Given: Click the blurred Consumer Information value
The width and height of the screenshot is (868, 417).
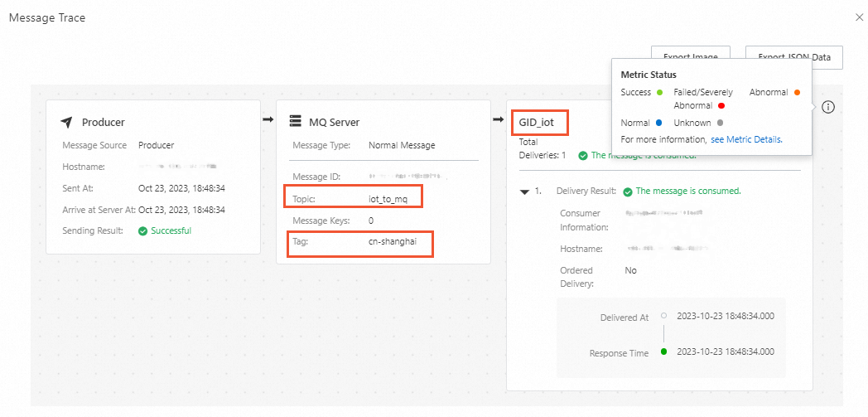Looking at the screenshot, I should [663, 213].
